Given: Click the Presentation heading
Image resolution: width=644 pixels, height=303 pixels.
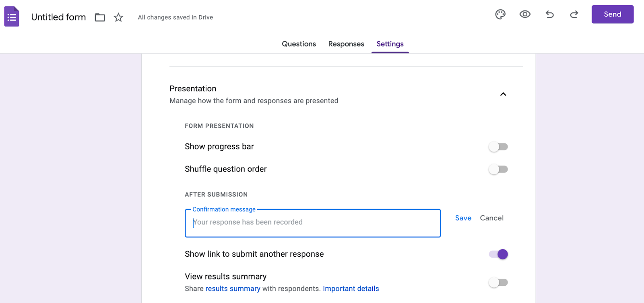Looking at the screenshot, I should point(193,88).
